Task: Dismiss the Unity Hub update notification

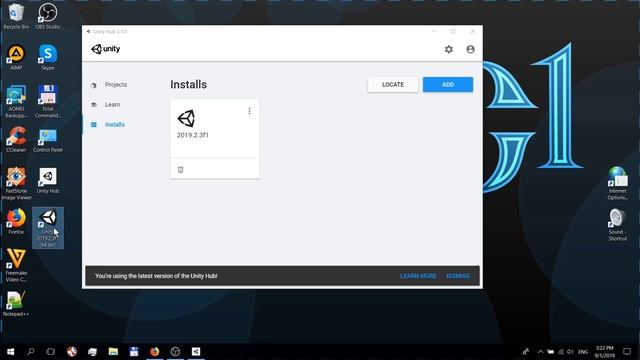Action: click(458, 276)
